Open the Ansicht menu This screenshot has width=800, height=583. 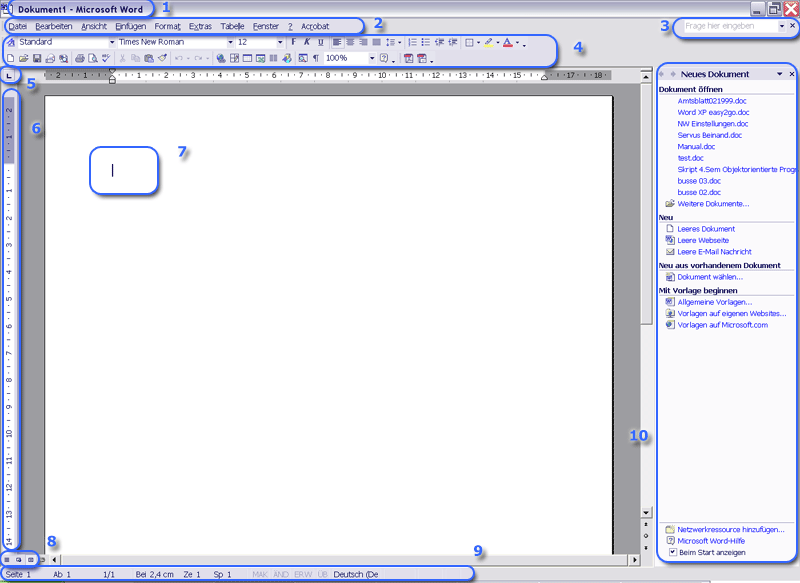[94, 26]
